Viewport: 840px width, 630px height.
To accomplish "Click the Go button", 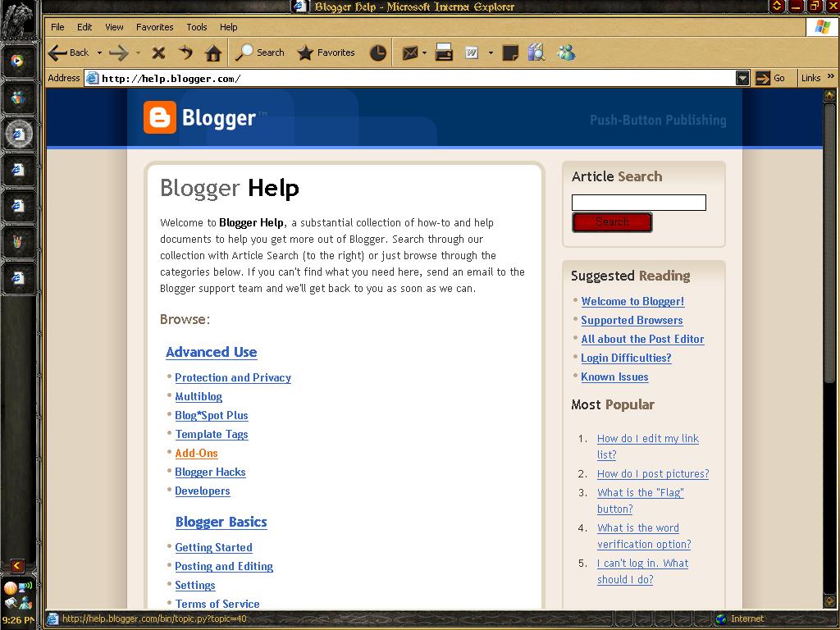I will coord(770,78).
